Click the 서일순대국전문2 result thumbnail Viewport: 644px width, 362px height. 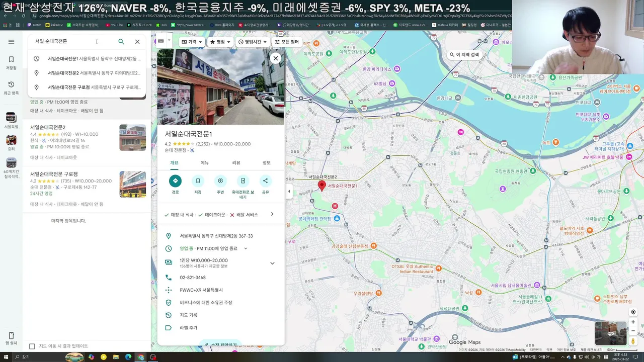(132, 137)
